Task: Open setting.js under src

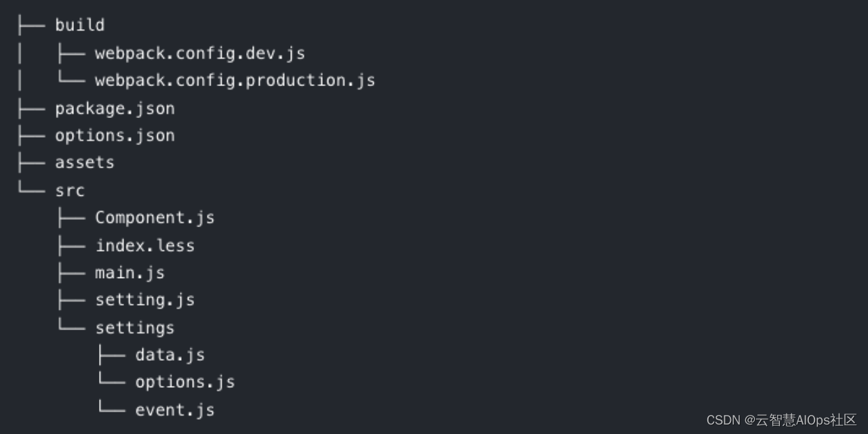Action: point(144,300)
